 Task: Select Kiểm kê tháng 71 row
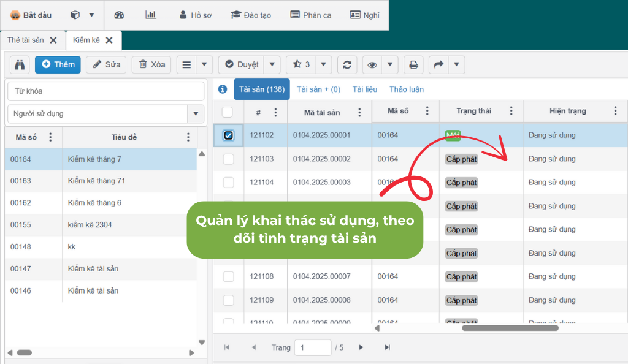tap(101, 181)
